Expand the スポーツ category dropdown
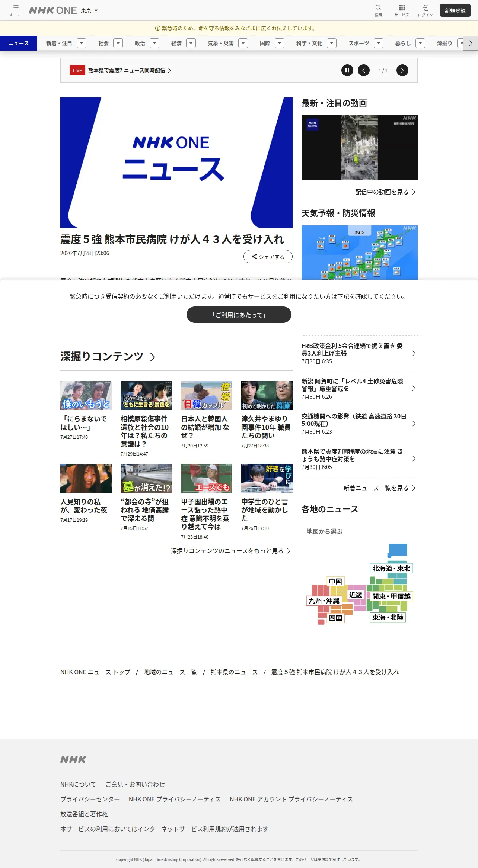This screenshot has width=478, height=868. 379,43
